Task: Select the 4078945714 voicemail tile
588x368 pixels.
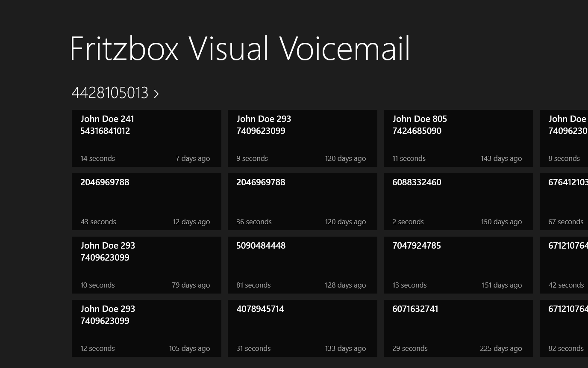Action: [302, 328]
